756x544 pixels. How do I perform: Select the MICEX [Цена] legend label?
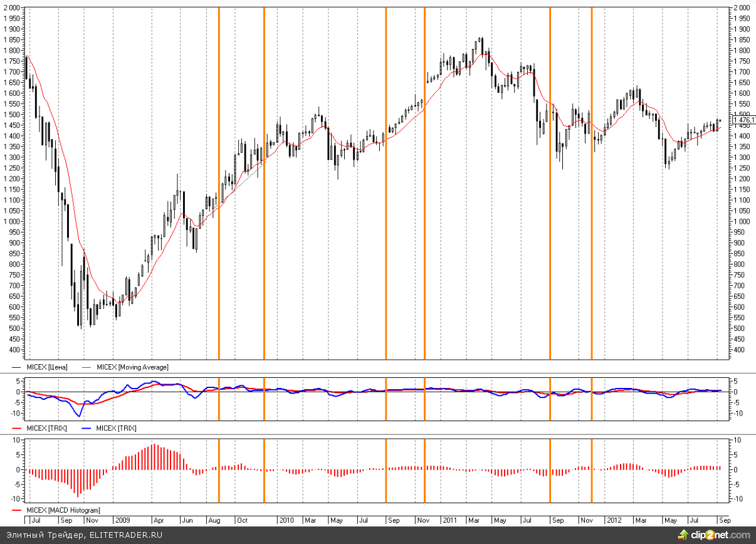[x=46, y=367]
